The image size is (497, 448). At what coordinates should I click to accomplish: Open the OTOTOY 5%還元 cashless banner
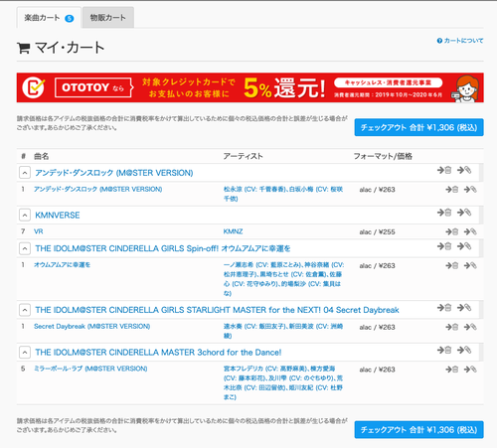tap(250, 87)
